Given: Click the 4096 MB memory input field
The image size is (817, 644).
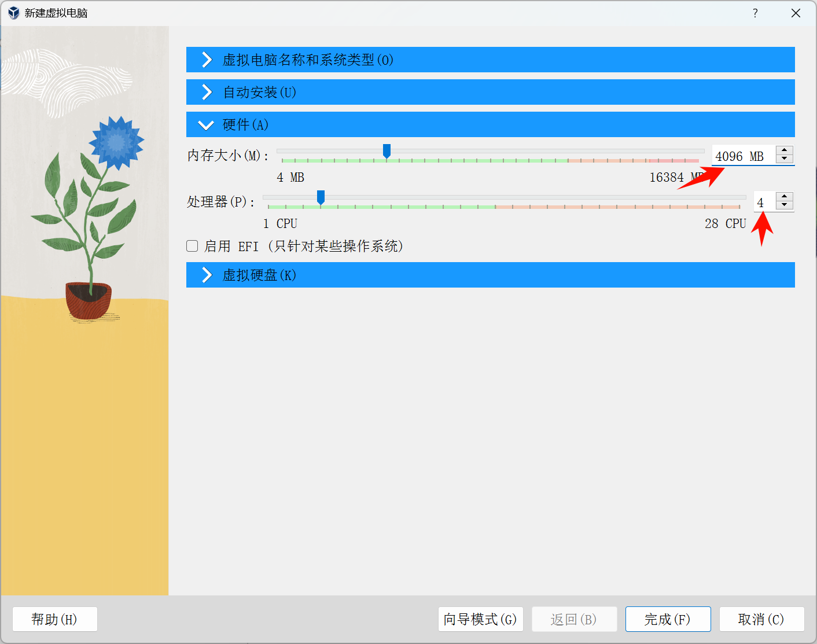Looking at the screenshot, I should (744, 156).
